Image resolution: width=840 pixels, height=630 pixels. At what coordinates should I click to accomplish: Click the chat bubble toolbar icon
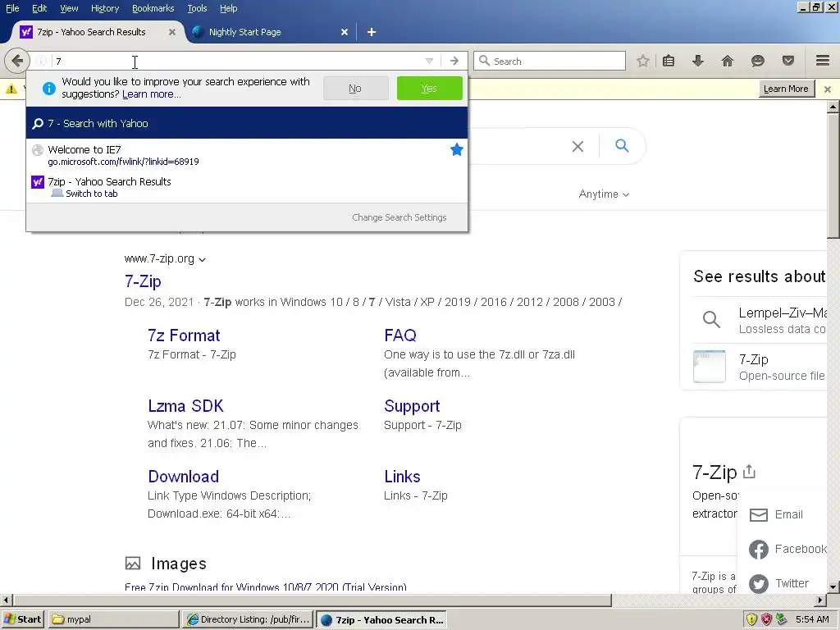point(757,61)
